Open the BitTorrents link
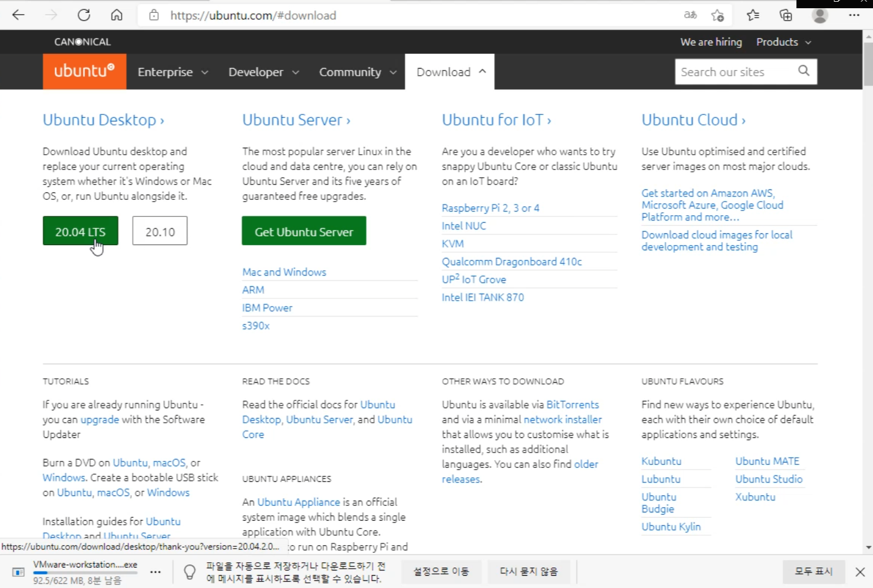This screenshot has width=873, height=588. [x=573, y=405]
